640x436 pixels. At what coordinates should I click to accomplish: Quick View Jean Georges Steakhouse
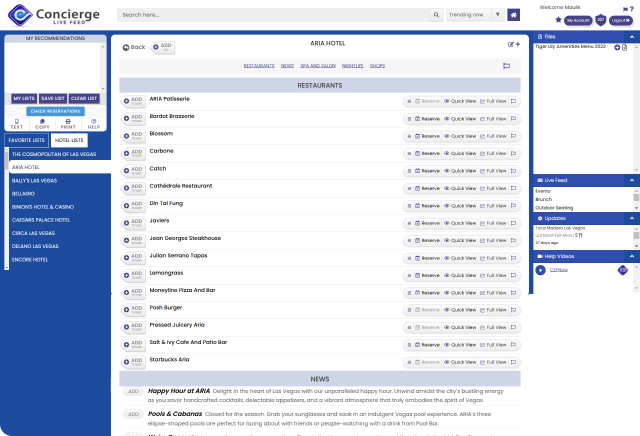460,240
